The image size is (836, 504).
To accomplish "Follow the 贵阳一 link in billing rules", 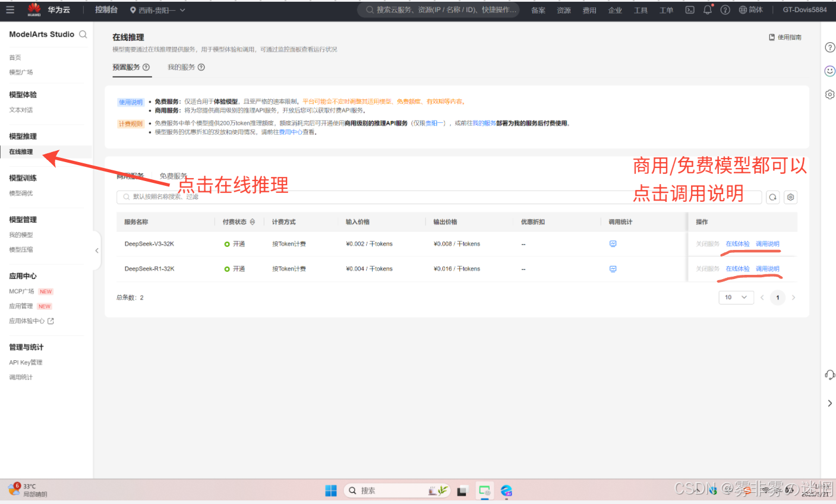I will 434,123.
